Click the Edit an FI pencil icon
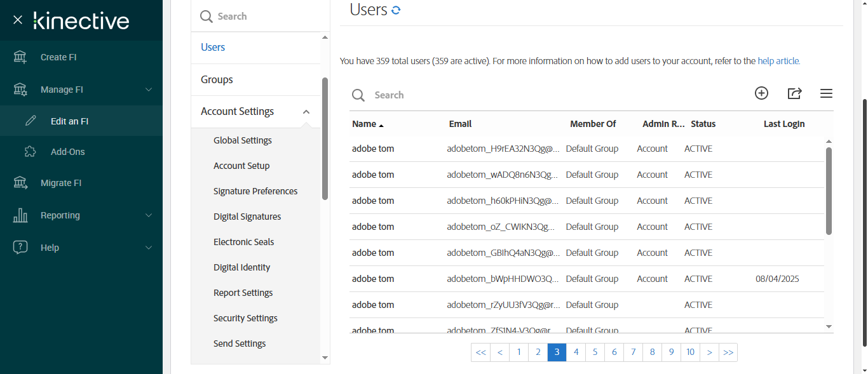Viewport: 868px width, 374px height. click(31, 121)
